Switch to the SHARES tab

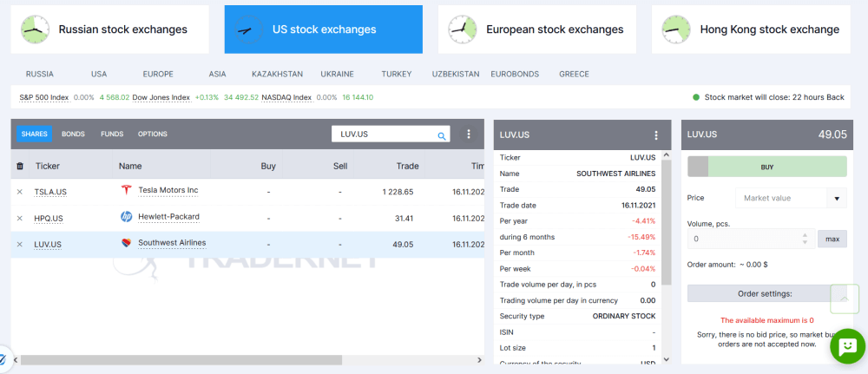point(34,134)
